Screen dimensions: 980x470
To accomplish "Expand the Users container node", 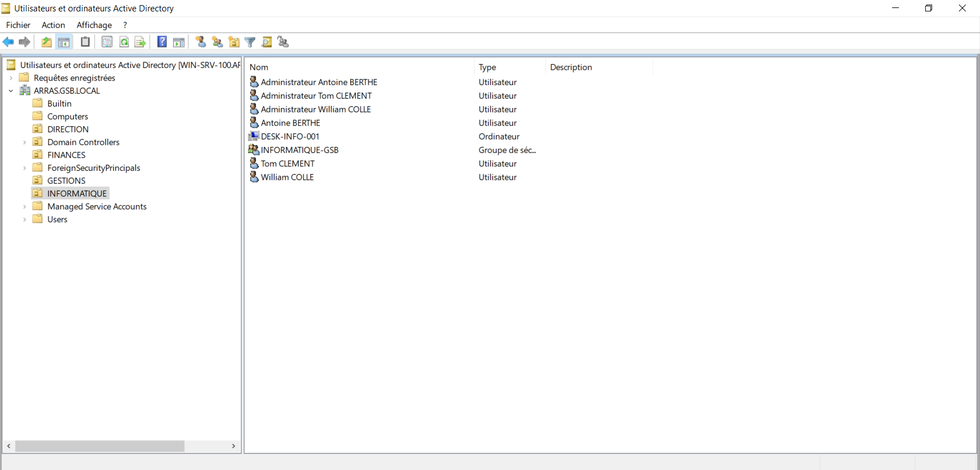I will 25,219.
